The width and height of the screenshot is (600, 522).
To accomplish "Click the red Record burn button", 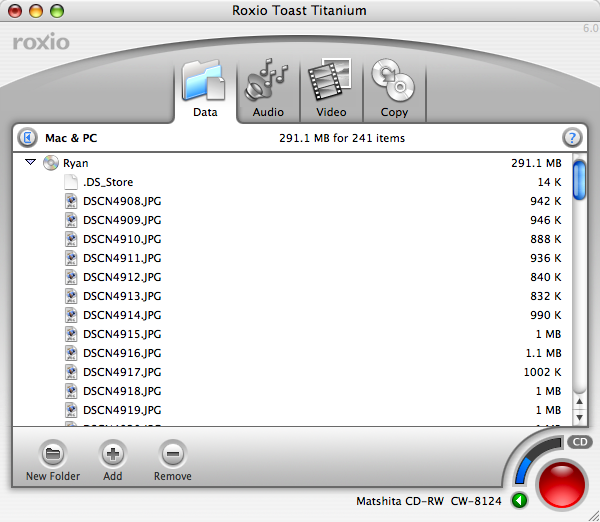I will point(562,485).
